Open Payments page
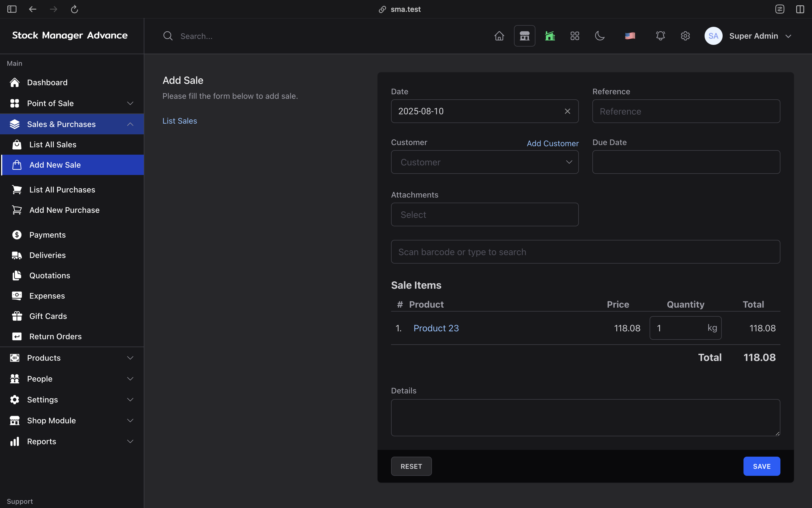The width and height of the screenshot is (812, 508). 72,235
